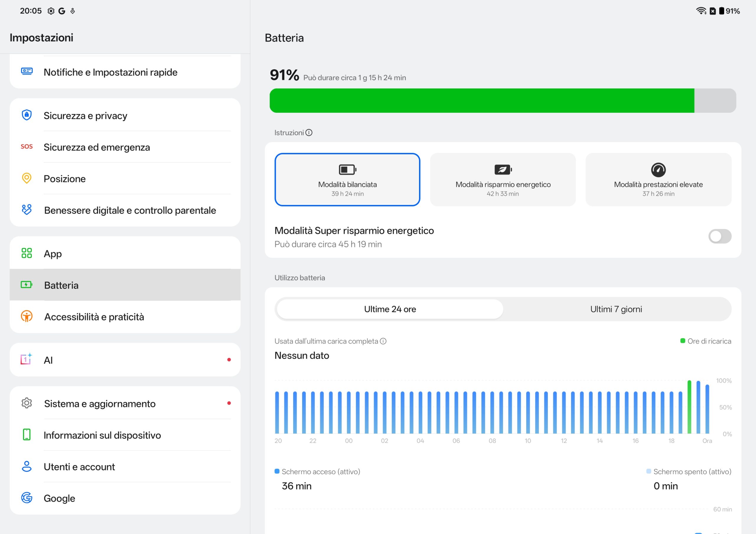The width and height of the screenshot is (756, 534).
Task: Select Modalità risparmio energetico mode
Action: [x=503, y=180]
